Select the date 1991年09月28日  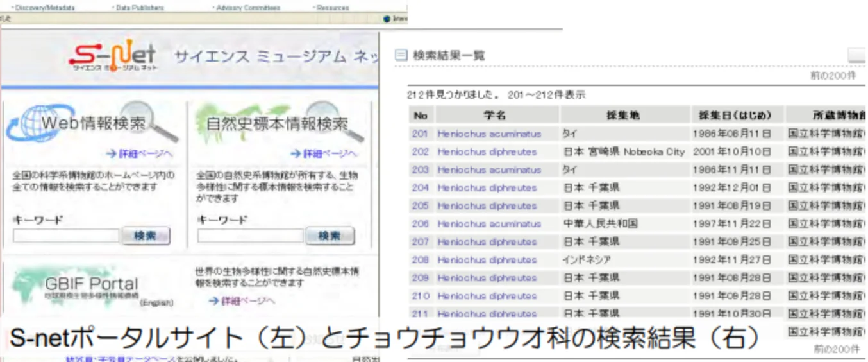pos(731,296)
